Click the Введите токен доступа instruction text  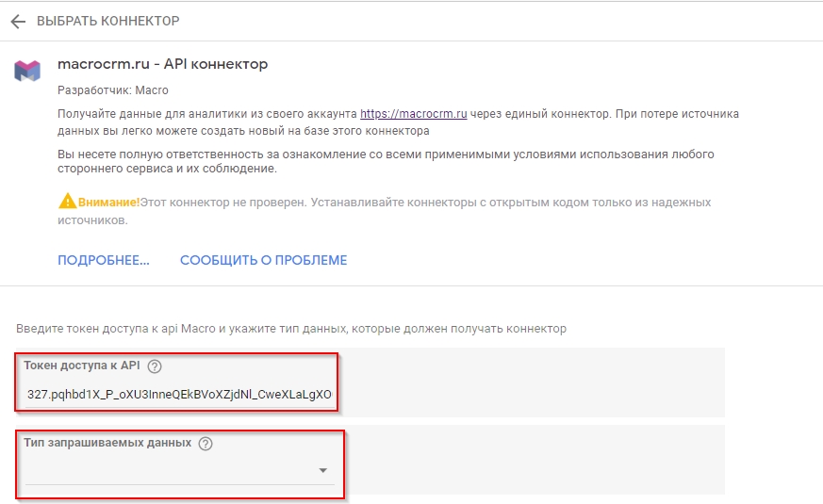tap(291, 329)
